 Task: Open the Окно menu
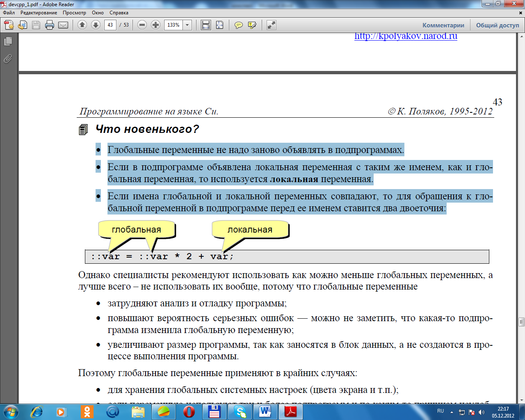[x=98, y=13]
